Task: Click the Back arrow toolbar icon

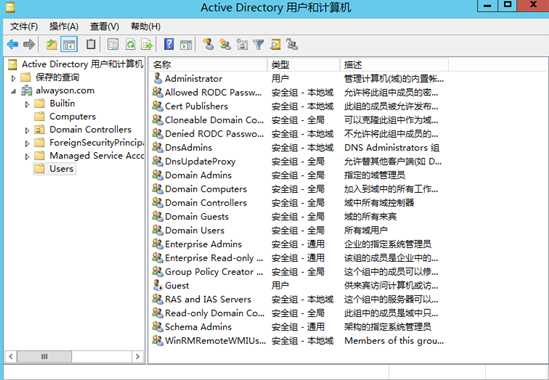Action: [x=13, y=44]
